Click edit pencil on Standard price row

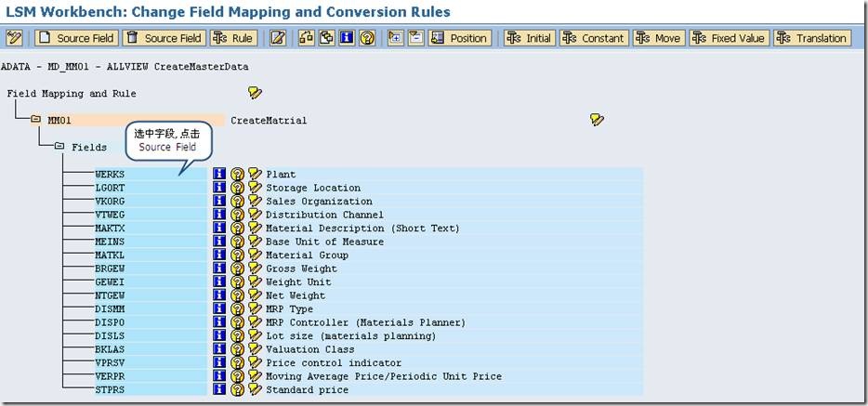[x=255, y=390]
